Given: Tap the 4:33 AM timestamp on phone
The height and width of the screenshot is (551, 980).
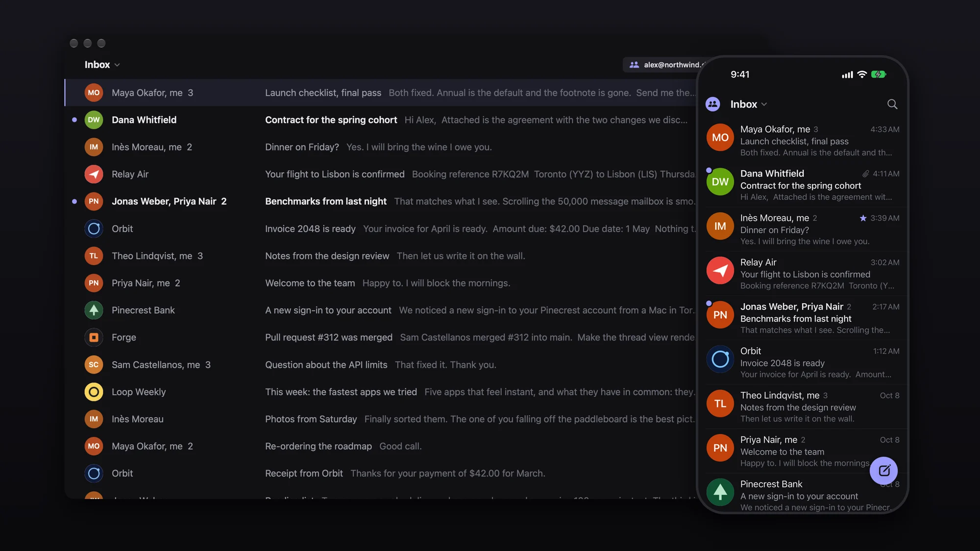Looking at the screenshot, I should point(884,129).
